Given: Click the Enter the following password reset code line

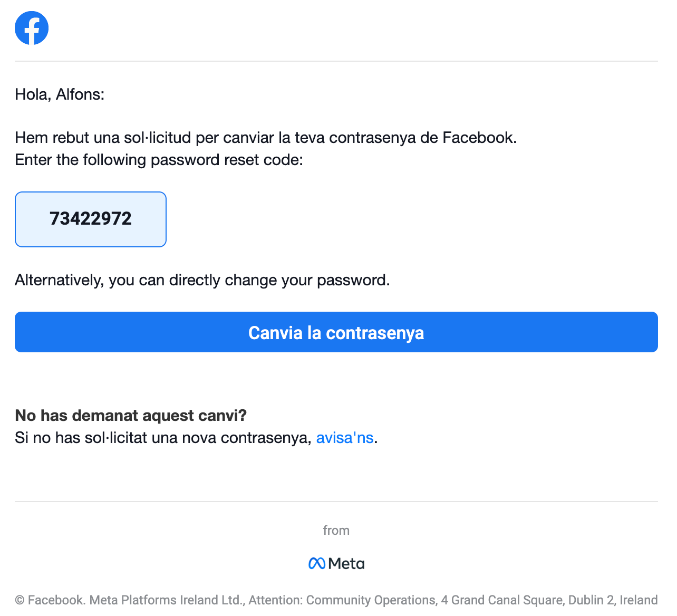Looking at the screenshot, I should (159, 160).
